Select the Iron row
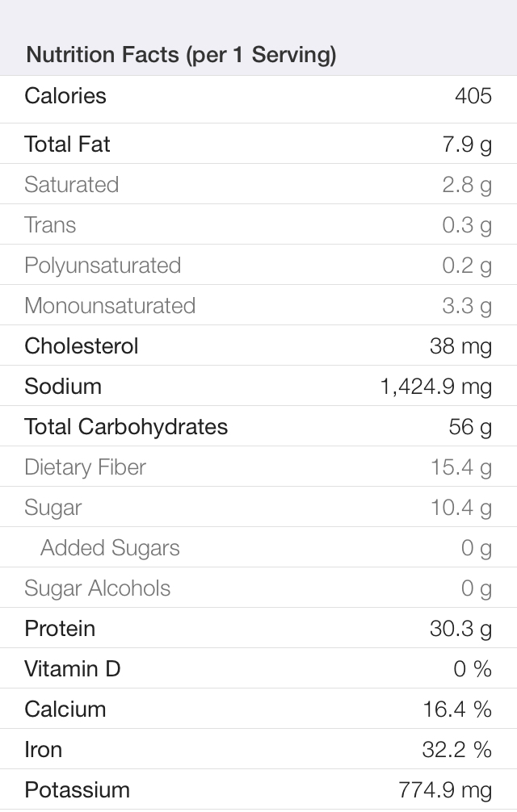This screenshot has height=812, width=517. [x=258, y=749]
